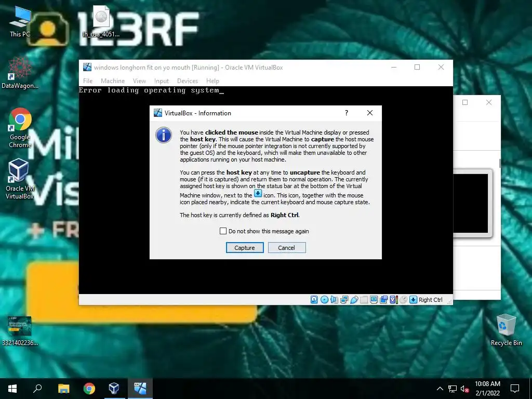Screen dimensions: 532x399
Task: Click the hard disk activity status icon
Action: point(314,300)
